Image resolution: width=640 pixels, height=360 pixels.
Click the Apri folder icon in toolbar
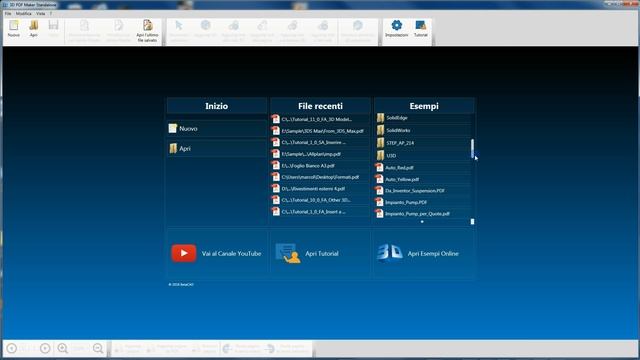pos(33,25)
